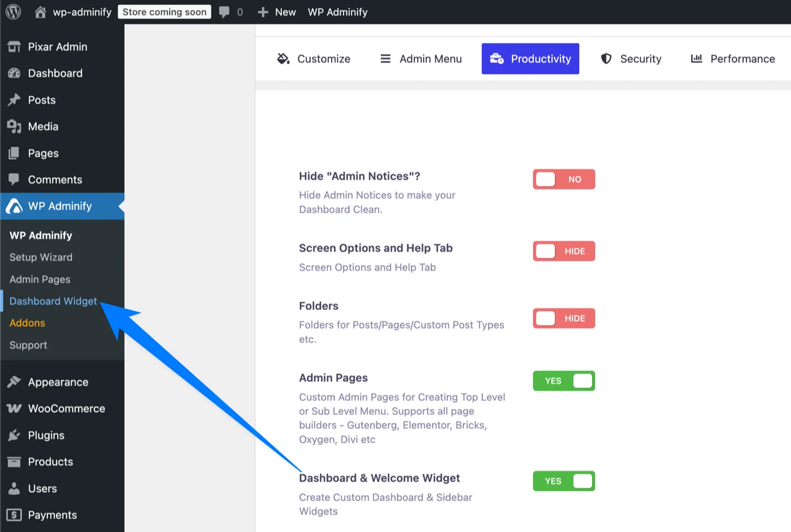Open Setup Wizard submenu item
The height and width of the screenshot is (532, 791).
41,258
